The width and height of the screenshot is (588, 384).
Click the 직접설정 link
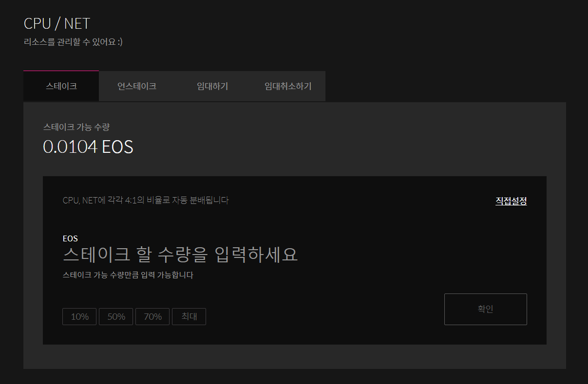pyautogui.click(x=511, y=201)
